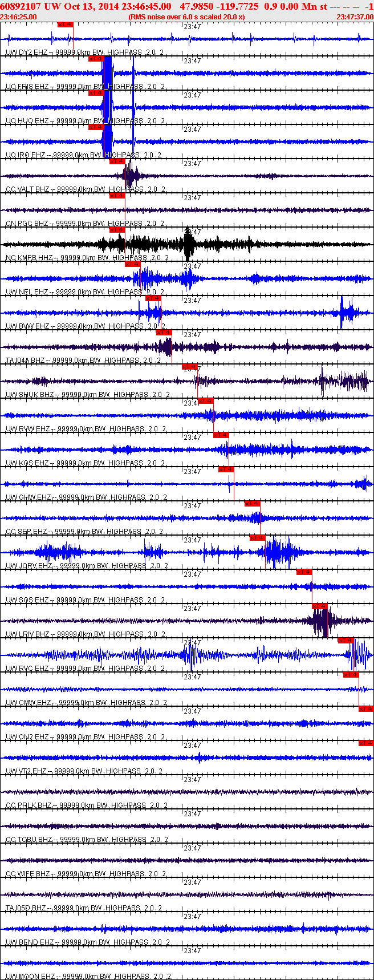Select the UW MOON EHZ station label

[30, 977]
